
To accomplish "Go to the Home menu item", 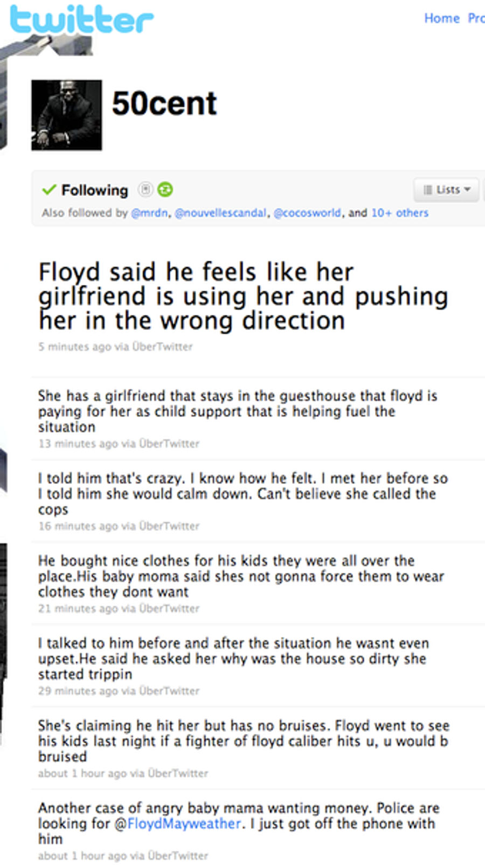I will 442,18.
